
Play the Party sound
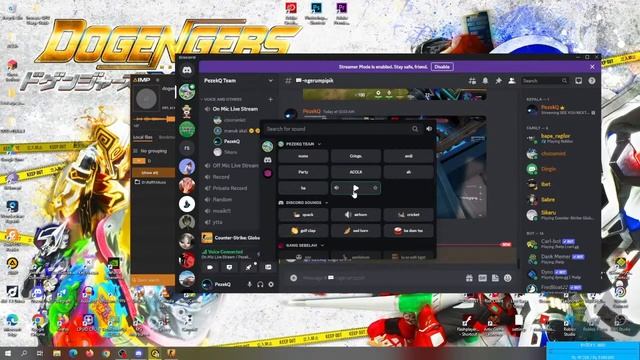click(x=303, y=172)
